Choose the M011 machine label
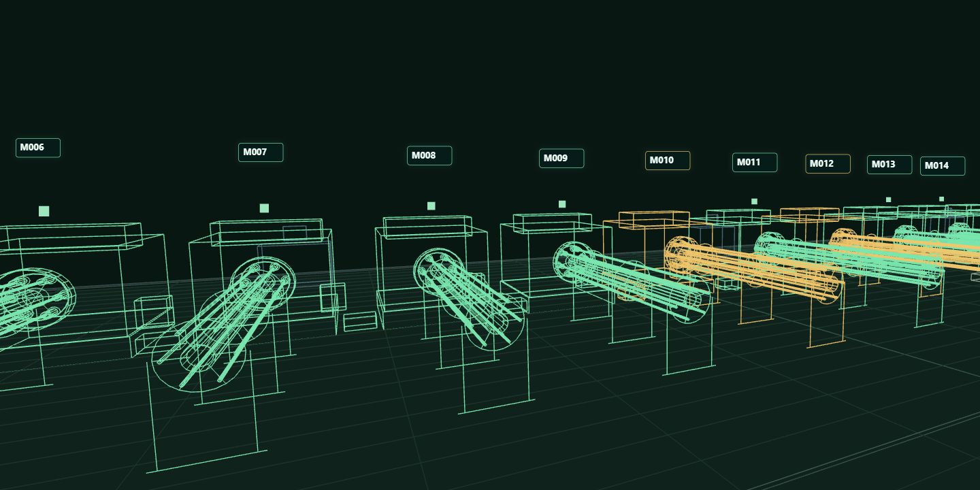 [x=755, y=163]
